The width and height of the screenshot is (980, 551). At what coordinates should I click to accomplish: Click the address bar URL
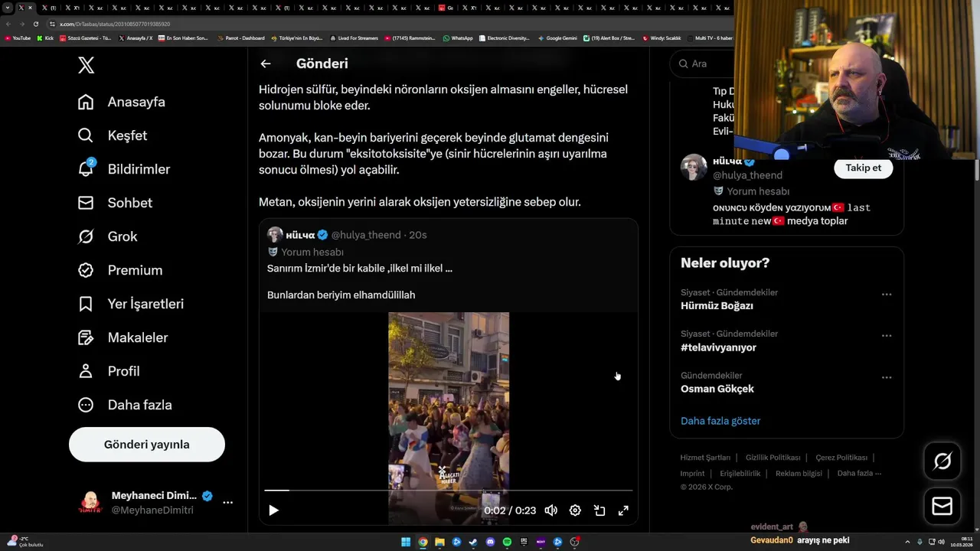[115, 24]
